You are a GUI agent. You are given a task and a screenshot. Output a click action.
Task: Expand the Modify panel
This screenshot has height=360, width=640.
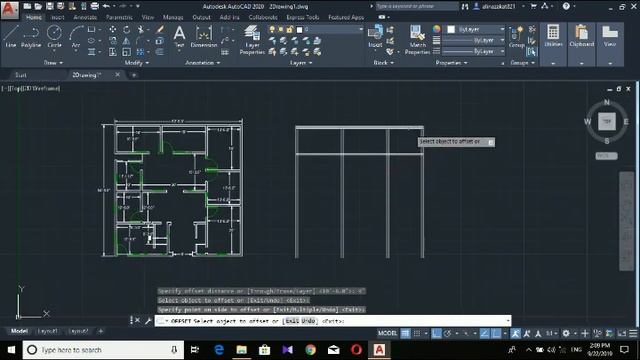[137, 63]
